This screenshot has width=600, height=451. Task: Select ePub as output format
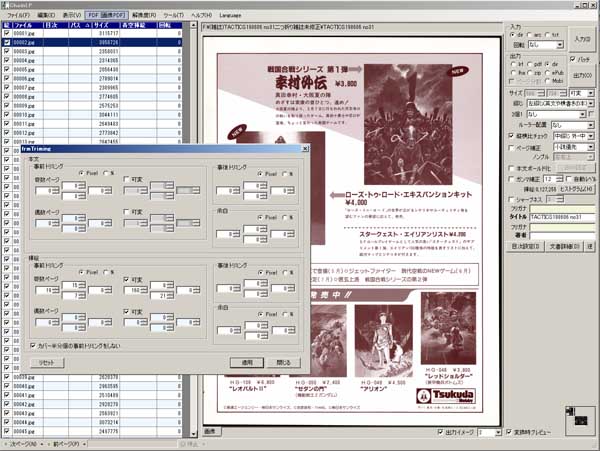click(x=548, y=73)
